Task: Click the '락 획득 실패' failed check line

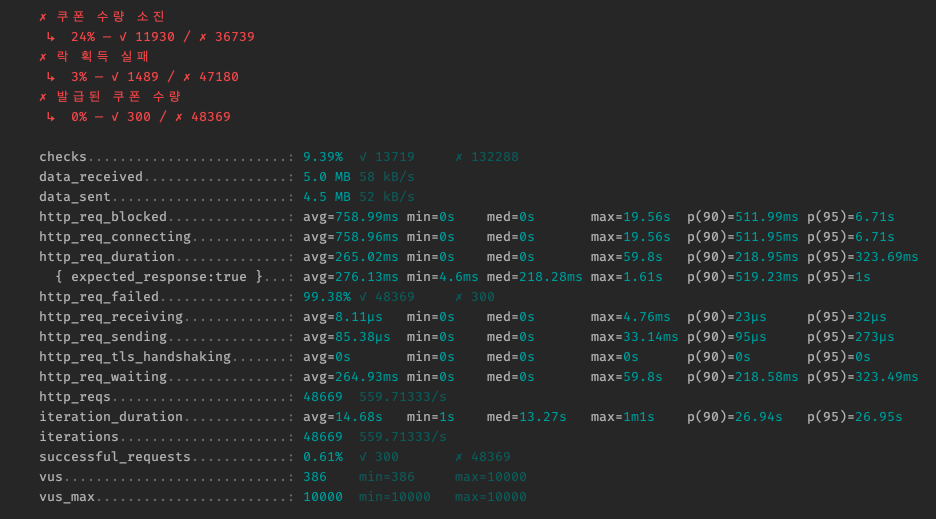Action: 94,57
